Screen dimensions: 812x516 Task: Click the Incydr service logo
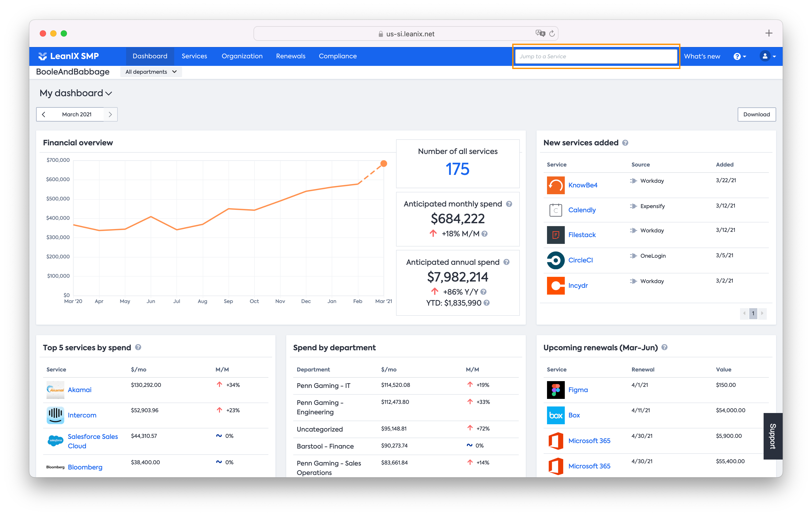[x=555, y=285]
